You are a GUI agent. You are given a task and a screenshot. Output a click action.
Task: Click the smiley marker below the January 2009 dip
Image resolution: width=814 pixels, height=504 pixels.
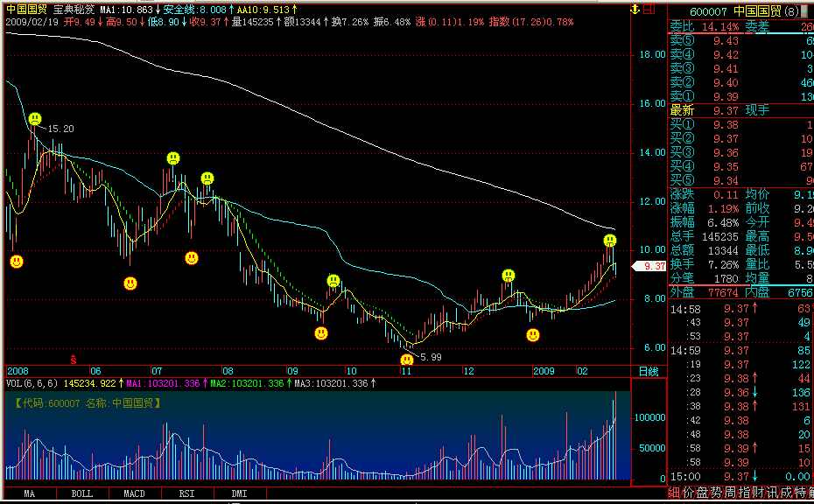tap(533, 335)
